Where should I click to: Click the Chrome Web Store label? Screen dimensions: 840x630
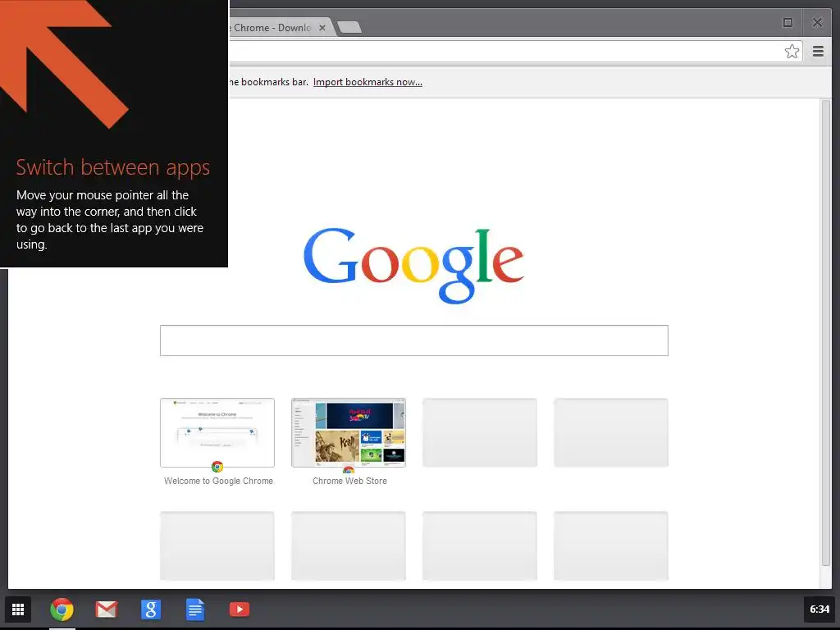[349, 481]
